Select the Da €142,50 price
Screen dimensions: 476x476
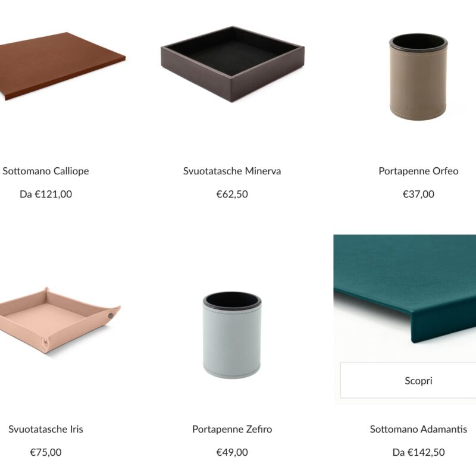418,452
